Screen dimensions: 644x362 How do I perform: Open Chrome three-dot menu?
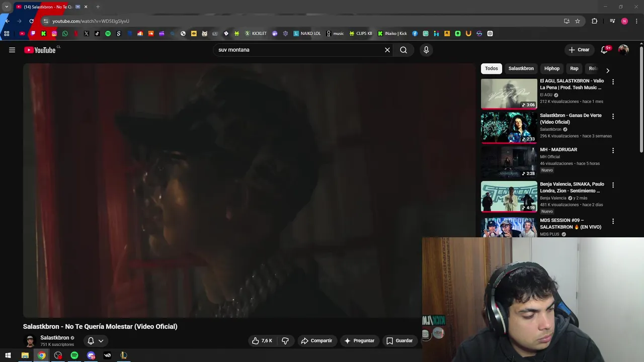636,21
